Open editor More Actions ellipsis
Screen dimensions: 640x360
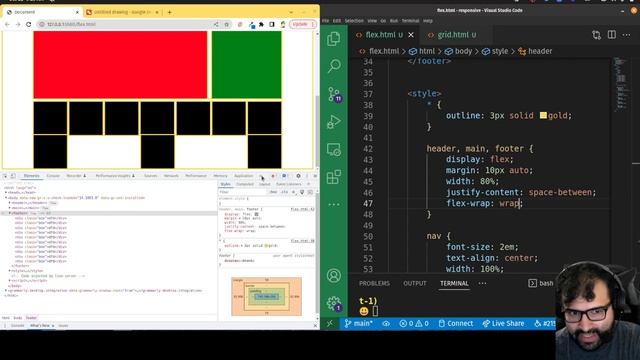pyautogui.click(x=627, y=35)
